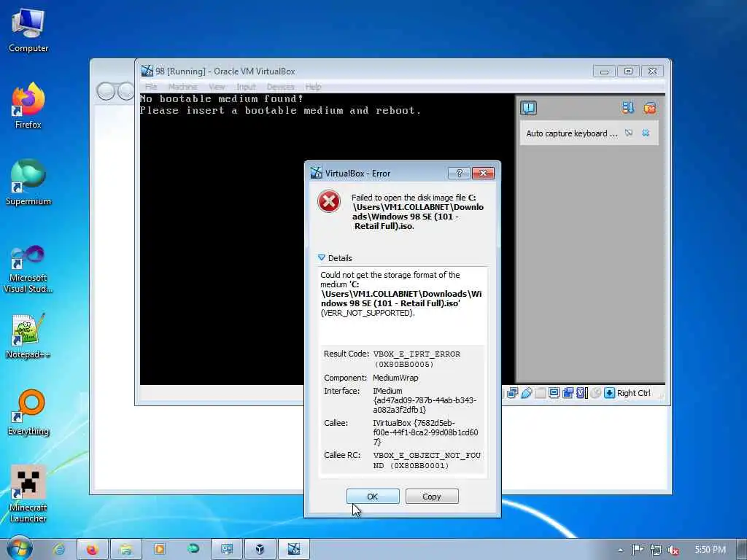The image size is (747, 560).
Task: Click the network tray icon
Action: (656, 550)
